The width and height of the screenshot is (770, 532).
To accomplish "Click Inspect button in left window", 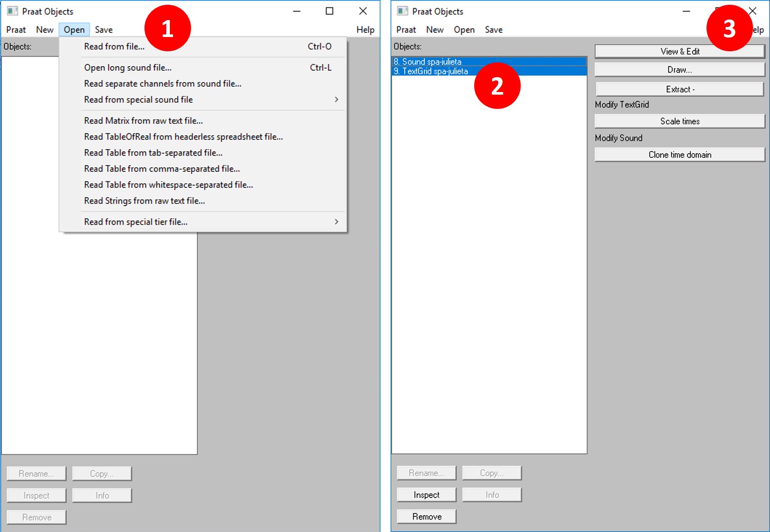I will [37, 496].
